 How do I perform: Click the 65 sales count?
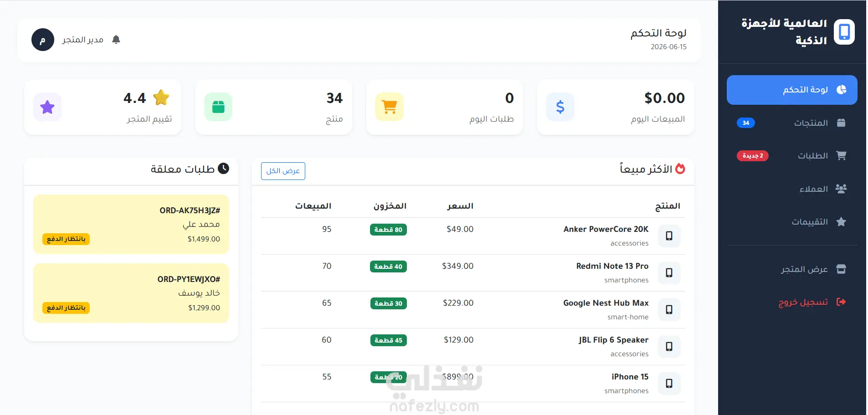tap(327, 303)
